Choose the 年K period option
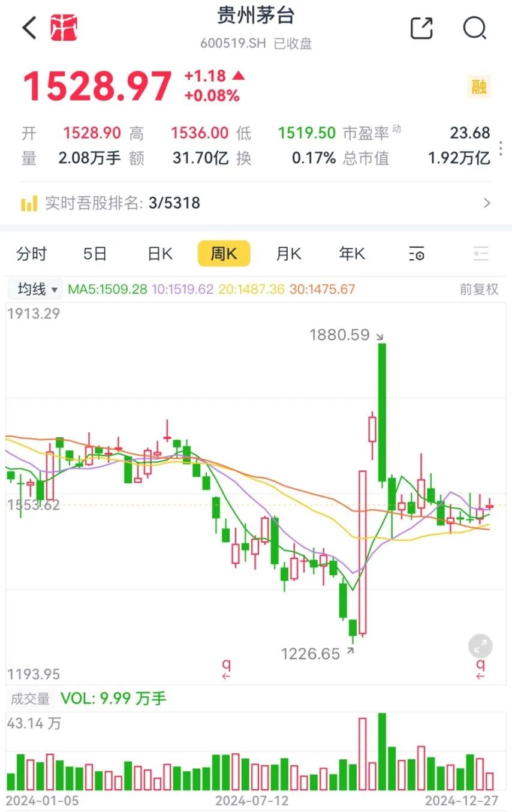Screen dimensions: 512x812 click(352, 254)
